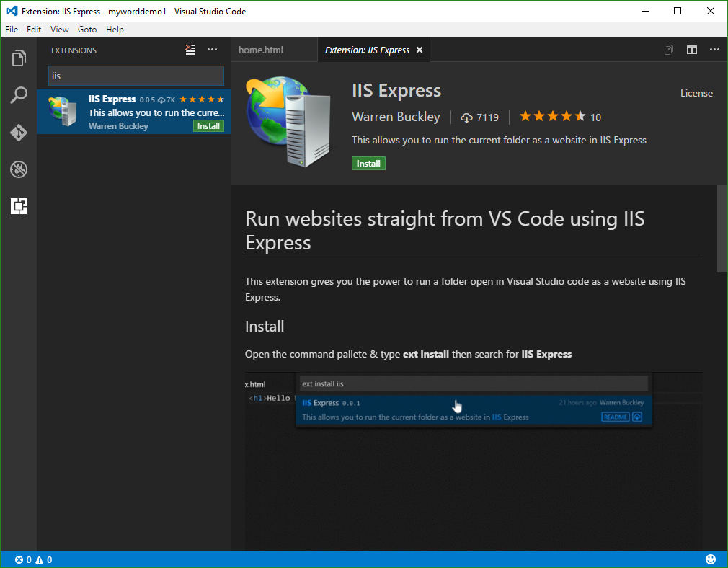Viewport: 728px width, 568px height.
Task: Switch to the home.html tab
Action: [x=261, y=50]
